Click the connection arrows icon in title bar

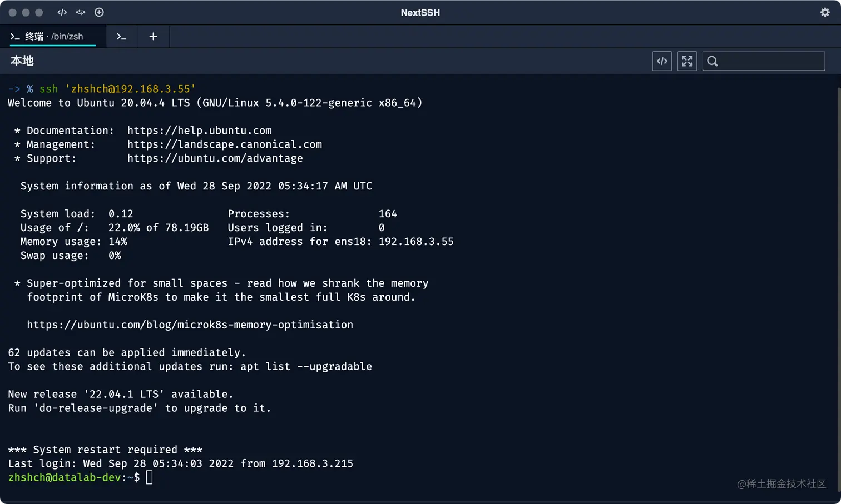coord(81,12)
